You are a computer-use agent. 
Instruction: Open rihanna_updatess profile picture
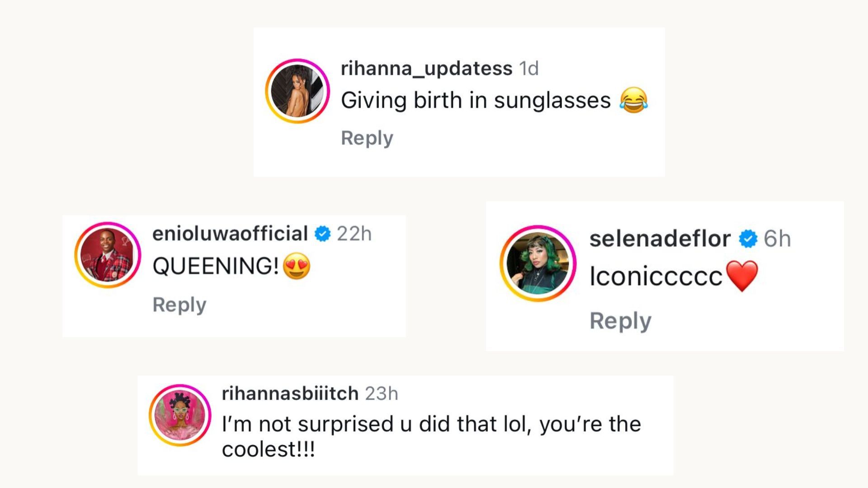click(297, 91)
